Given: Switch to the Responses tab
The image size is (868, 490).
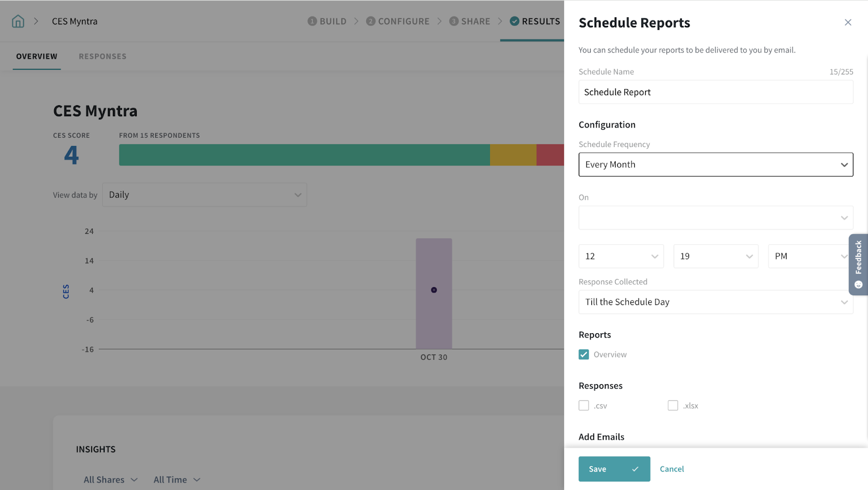Looking at the screenshot, I should (x=103, y=56).
